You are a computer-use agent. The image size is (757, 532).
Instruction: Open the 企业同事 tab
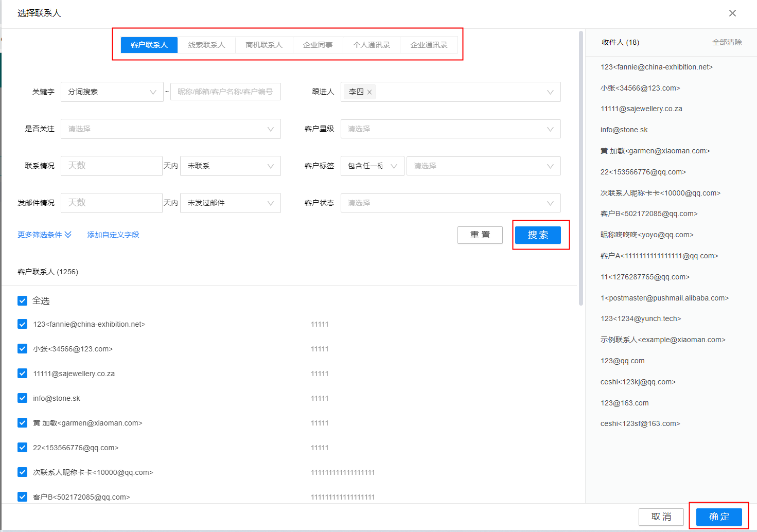(318, 45)
